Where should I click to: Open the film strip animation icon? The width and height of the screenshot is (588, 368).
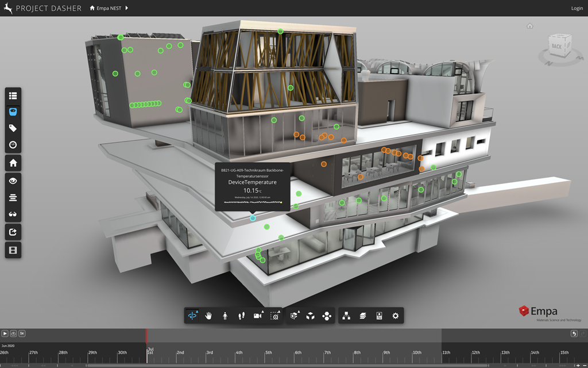click(x=13, y=250)
